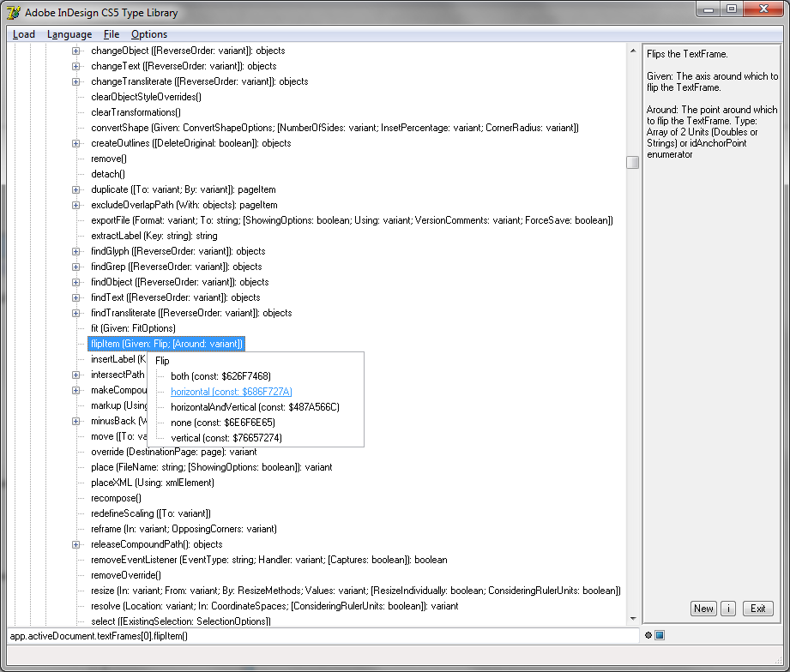
Task: Select the convertShape method row
Action: (x=335, y=128)
